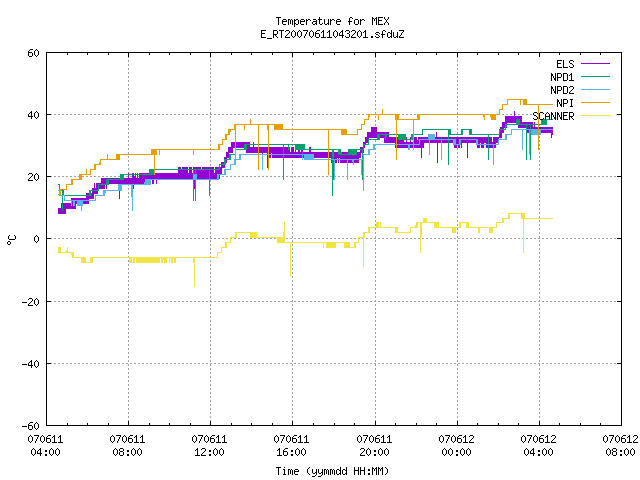The width and height of the screenshot is (640, 480).
Task: Click the y-axis label -60
Action: [x=31, y=426]
